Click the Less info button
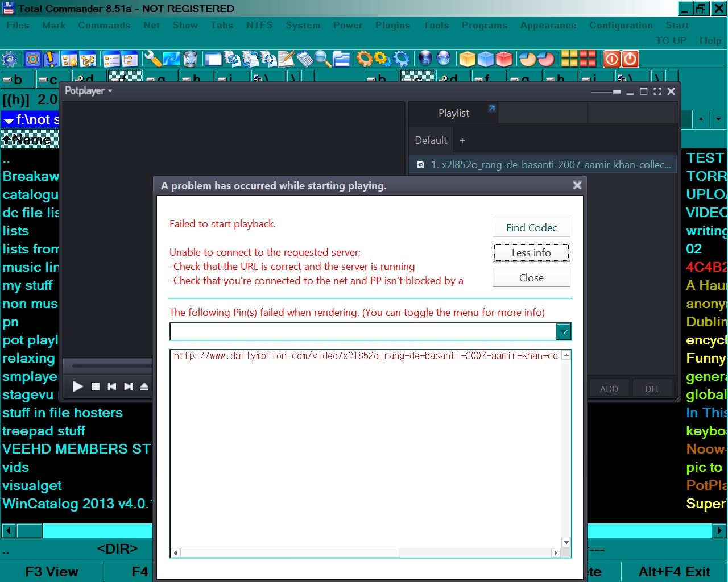Screen dimensions: 728x582 [x=531, y=252]
